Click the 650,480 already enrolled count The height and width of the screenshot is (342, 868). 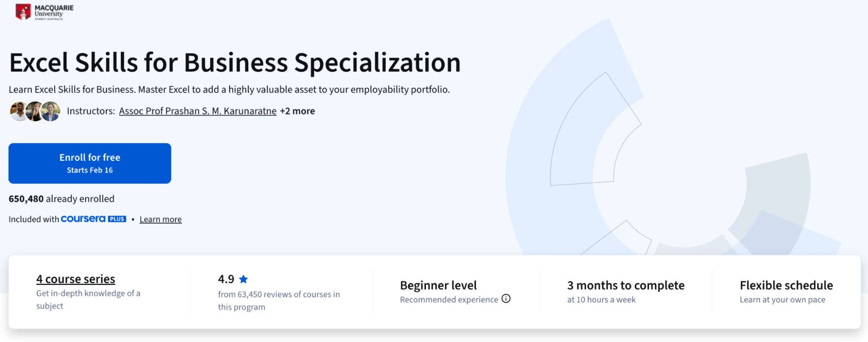(x=62, y=199)
